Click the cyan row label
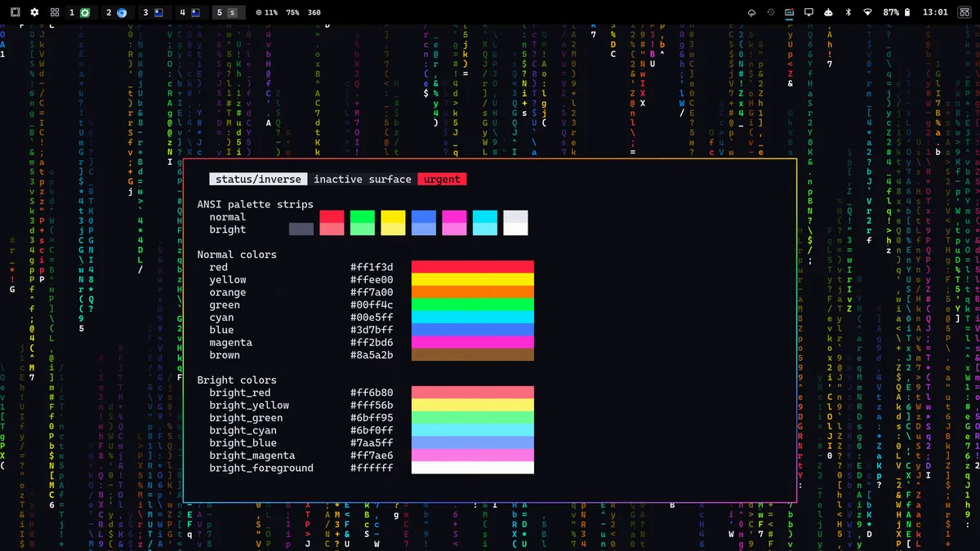980x551 pixels. [221, 318]
